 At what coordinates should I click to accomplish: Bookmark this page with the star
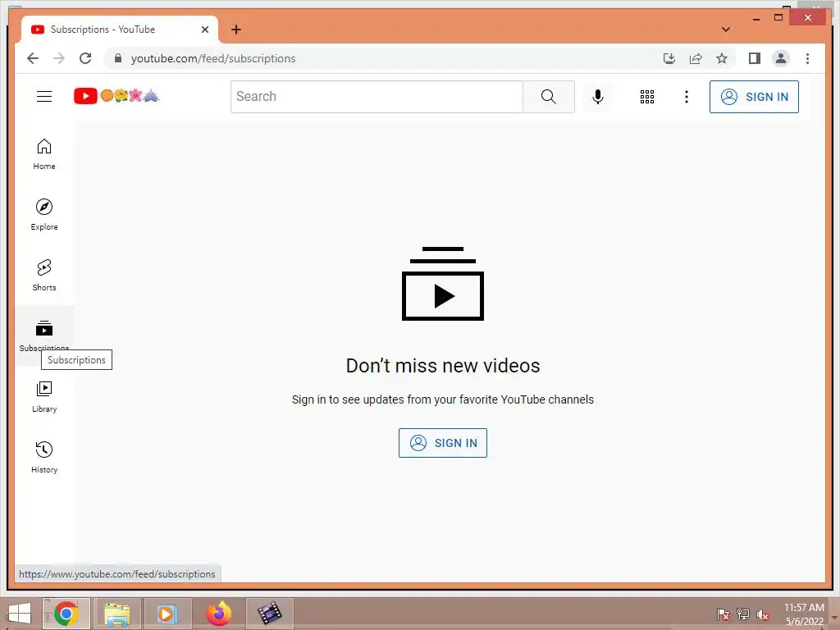tap(722, 58)
